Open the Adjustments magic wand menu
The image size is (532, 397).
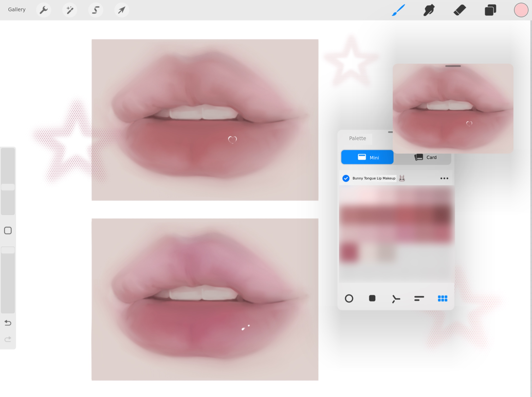(x=70, y=10)
